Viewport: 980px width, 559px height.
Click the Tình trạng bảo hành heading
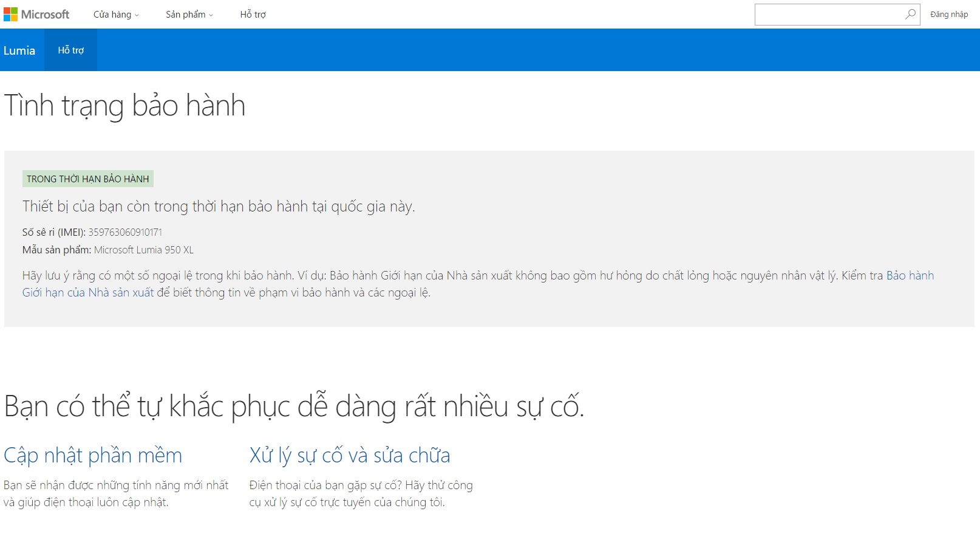[x=124, y=106]
